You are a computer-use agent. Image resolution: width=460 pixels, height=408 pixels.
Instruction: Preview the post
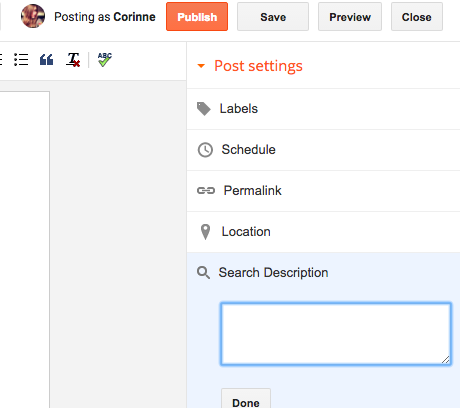[x=350, y=17]
